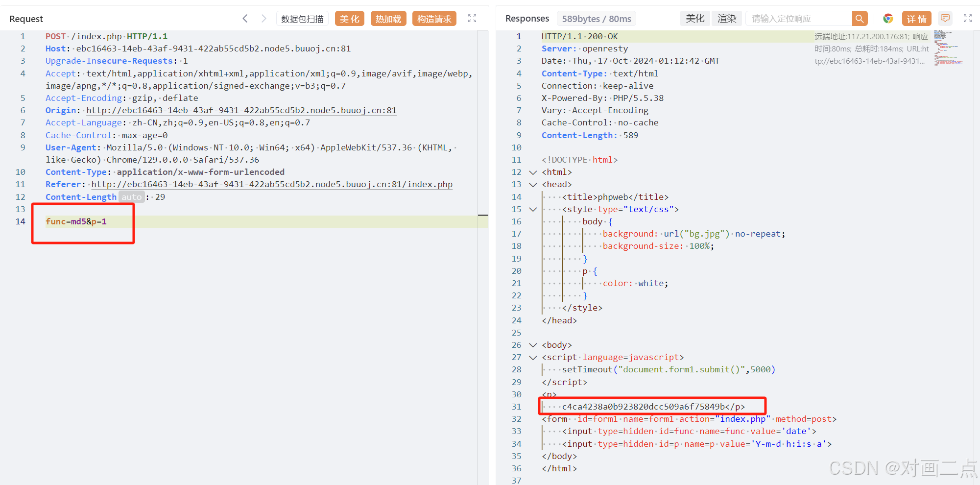Click the Date header in response
The width and height of the screenshot is (980, 485).
pyautogui.click(x=630, y=61)
